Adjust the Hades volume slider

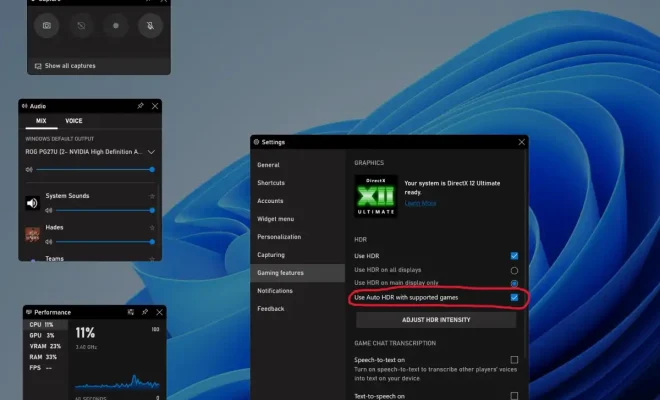[x=105, y=242]
